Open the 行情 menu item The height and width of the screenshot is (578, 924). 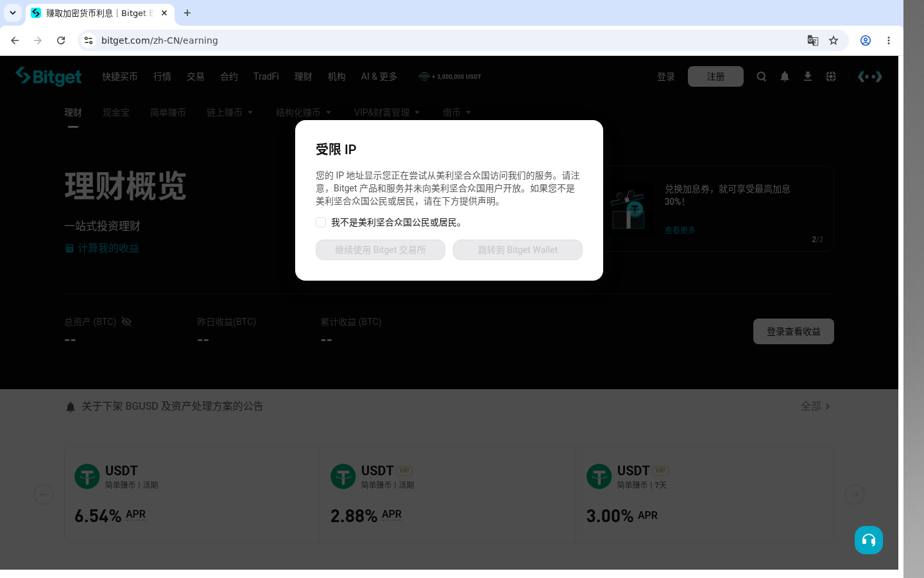pyautogui.click(x=162, y=76)
